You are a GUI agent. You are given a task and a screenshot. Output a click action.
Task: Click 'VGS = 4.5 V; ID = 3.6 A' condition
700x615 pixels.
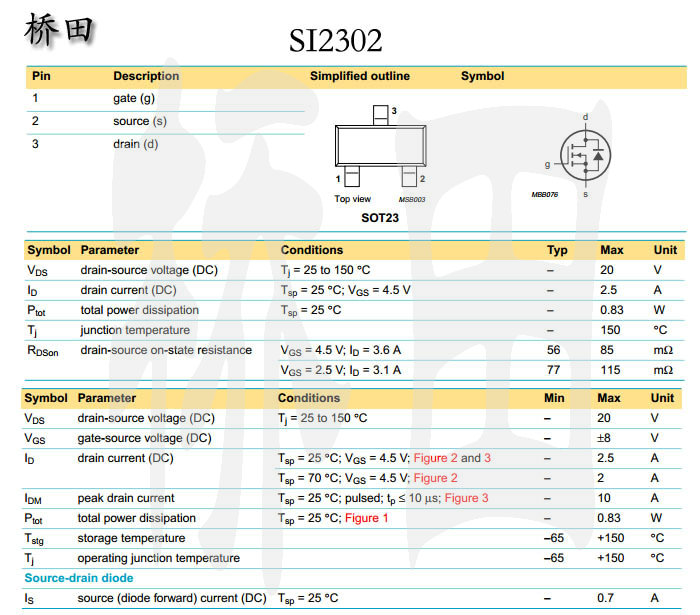341,351
